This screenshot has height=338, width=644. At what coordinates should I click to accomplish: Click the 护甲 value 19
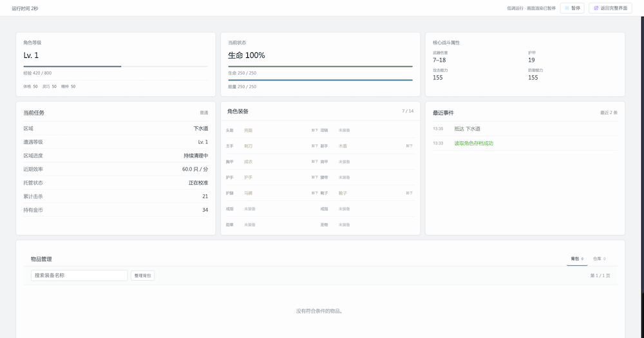pyautogui.click(x=531, y=60)
